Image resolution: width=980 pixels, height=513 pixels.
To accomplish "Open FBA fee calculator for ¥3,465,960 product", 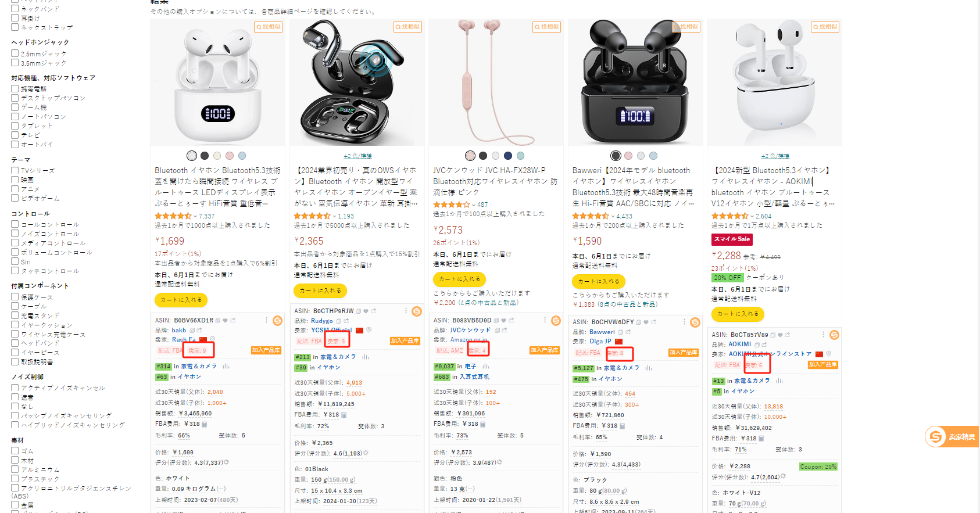I will (x=205, y=424).
